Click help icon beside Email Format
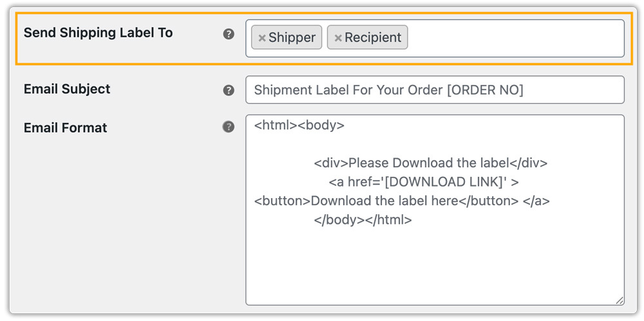This screenshot has width=644, height=321. click(x=229, y=127)
